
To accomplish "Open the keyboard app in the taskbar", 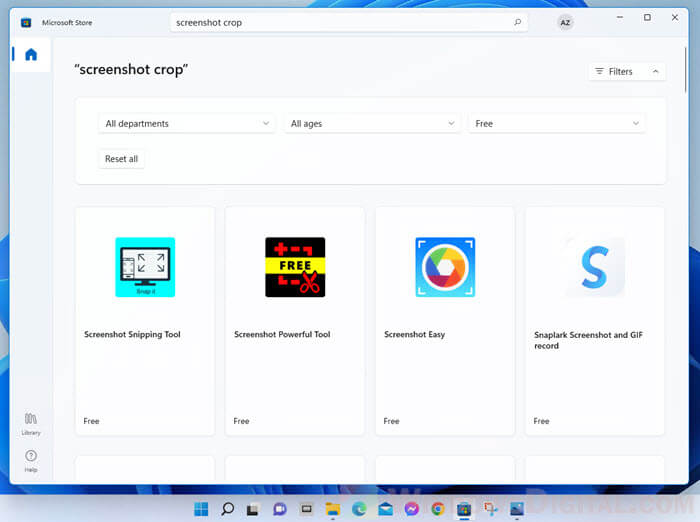I will click(306, 509).
